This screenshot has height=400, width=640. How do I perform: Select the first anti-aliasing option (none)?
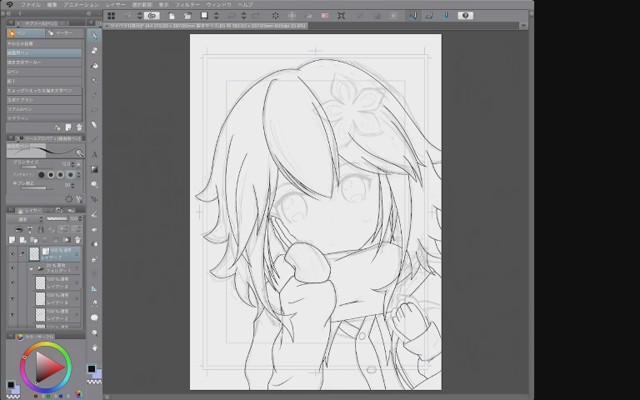41,175
